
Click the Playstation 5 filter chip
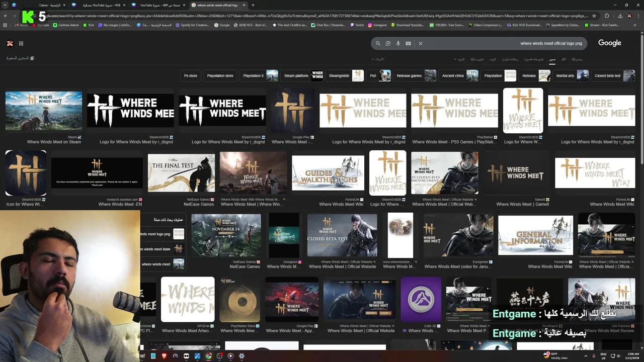click(259, 75)
